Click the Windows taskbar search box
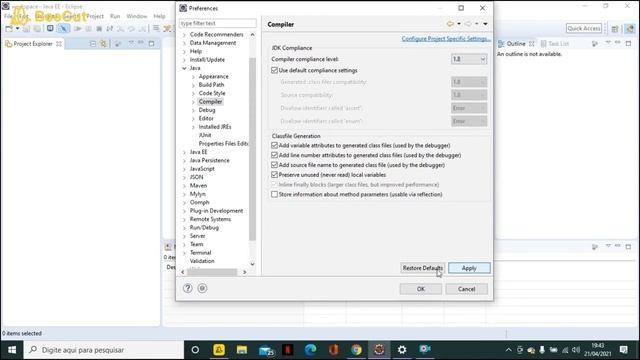Viewport: 640px width, 360px height. pos(104,350)
